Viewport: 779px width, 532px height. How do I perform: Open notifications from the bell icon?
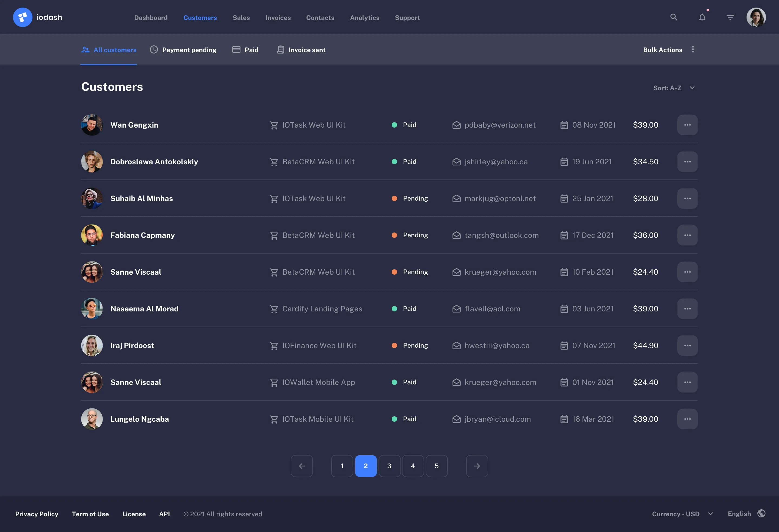(702, 17)
